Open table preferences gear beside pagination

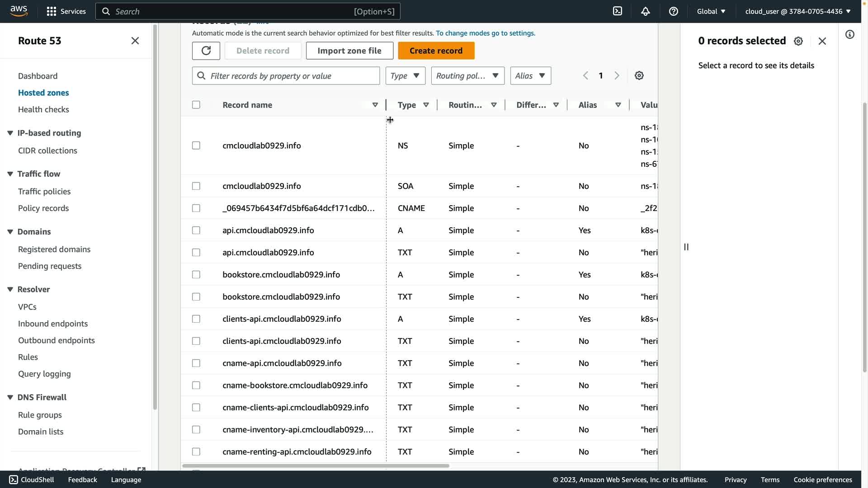point(639,76)
